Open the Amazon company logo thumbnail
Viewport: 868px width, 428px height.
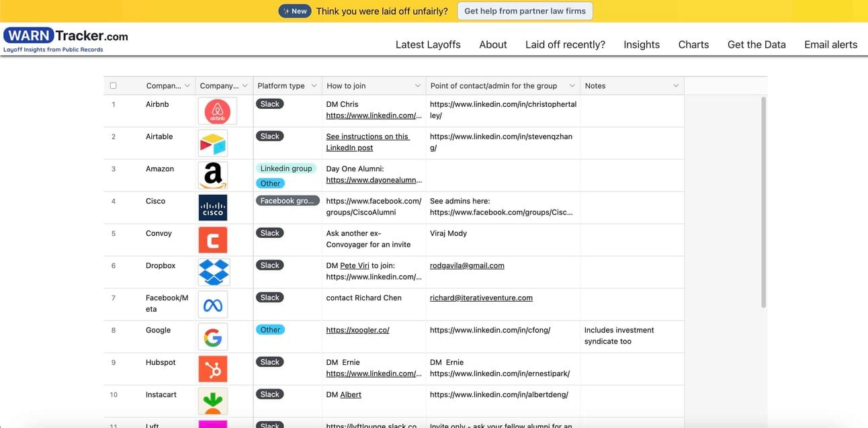(212, 175)
